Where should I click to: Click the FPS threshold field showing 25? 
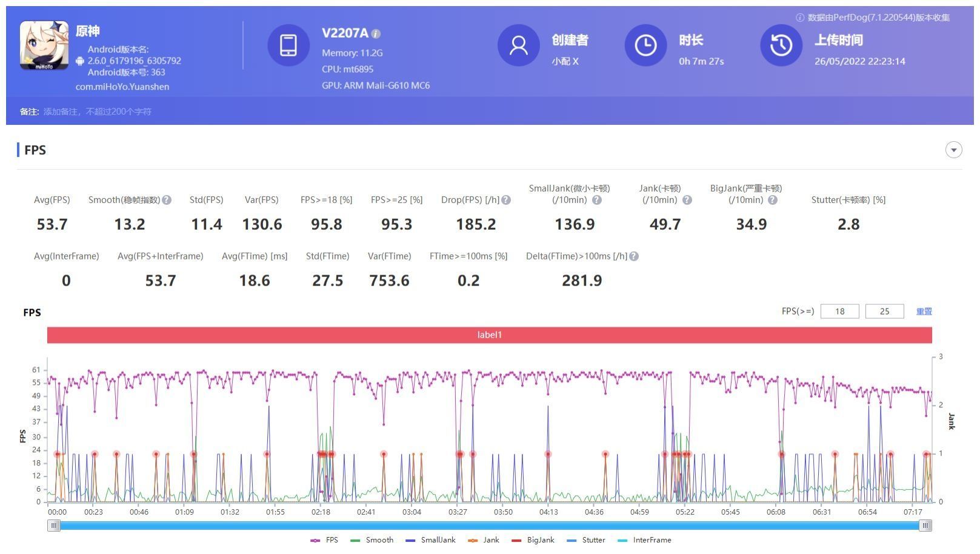(885, 312)
